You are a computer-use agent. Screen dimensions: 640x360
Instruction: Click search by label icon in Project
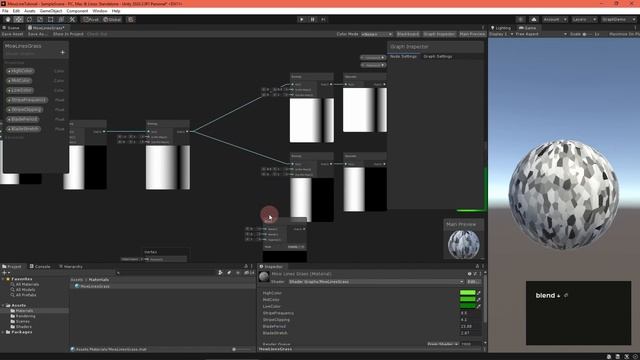229,272
